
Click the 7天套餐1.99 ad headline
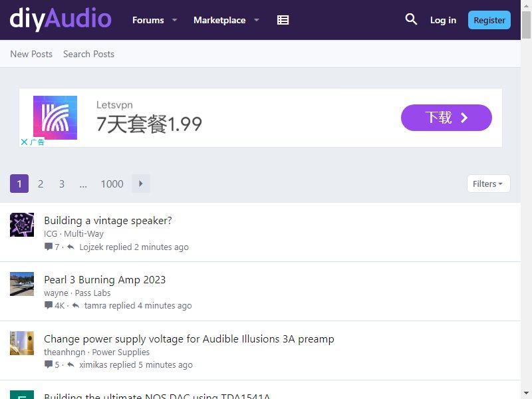click(149, 124)
